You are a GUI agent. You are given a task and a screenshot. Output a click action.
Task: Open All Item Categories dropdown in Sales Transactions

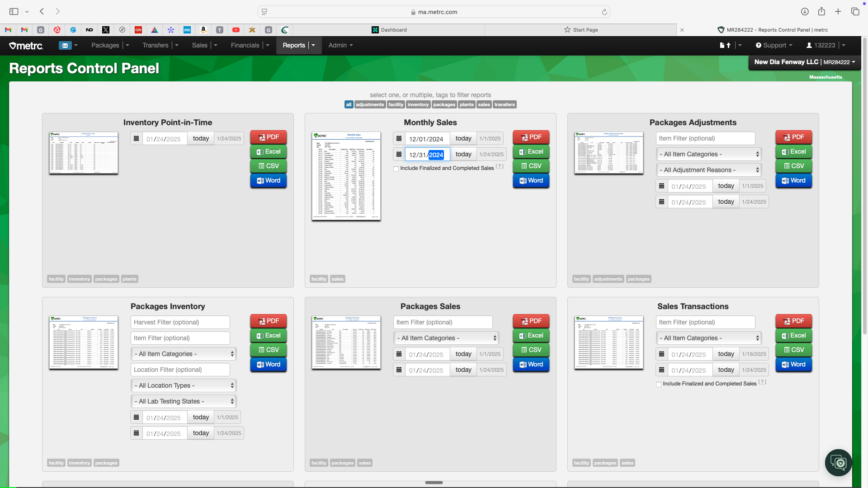click(709, 338)
